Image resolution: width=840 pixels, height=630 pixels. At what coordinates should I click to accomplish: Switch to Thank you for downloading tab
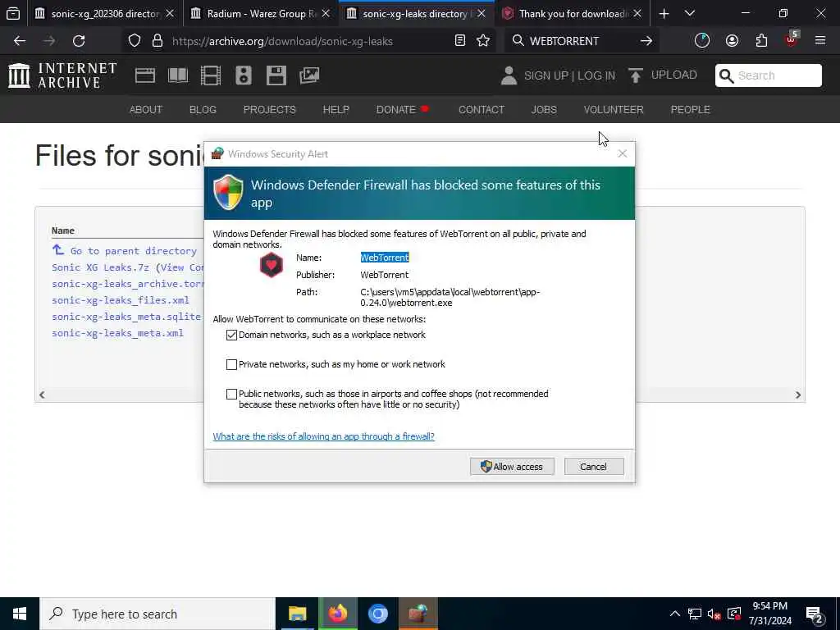572,13
